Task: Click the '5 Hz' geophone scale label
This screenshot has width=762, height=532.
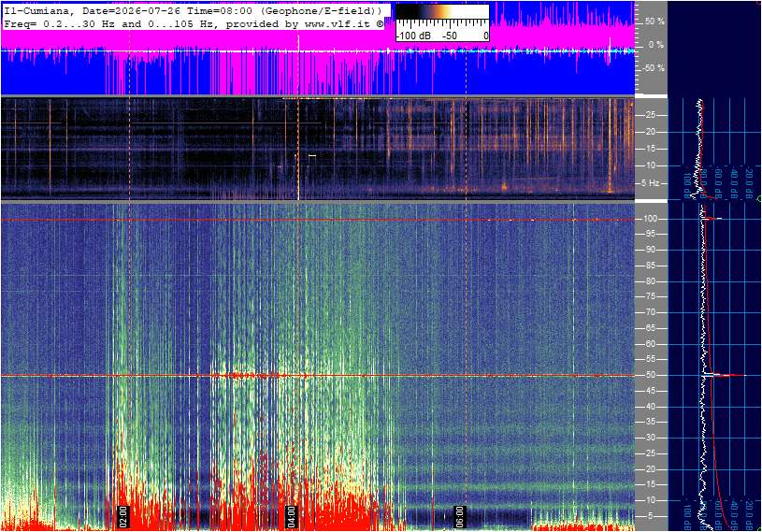Action: coord(651,183)
